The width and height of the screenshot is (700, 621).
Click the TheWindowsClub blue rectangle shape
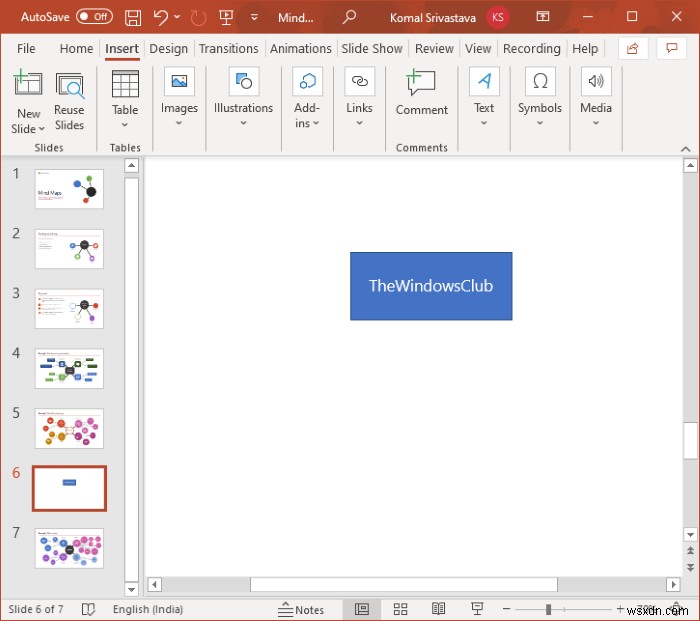[431, 286]
